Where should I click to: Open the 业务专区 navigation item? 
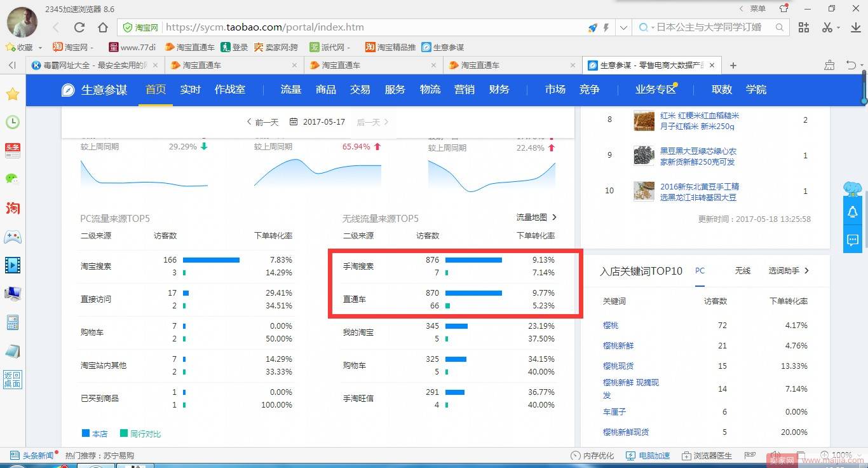click(656, 90)
